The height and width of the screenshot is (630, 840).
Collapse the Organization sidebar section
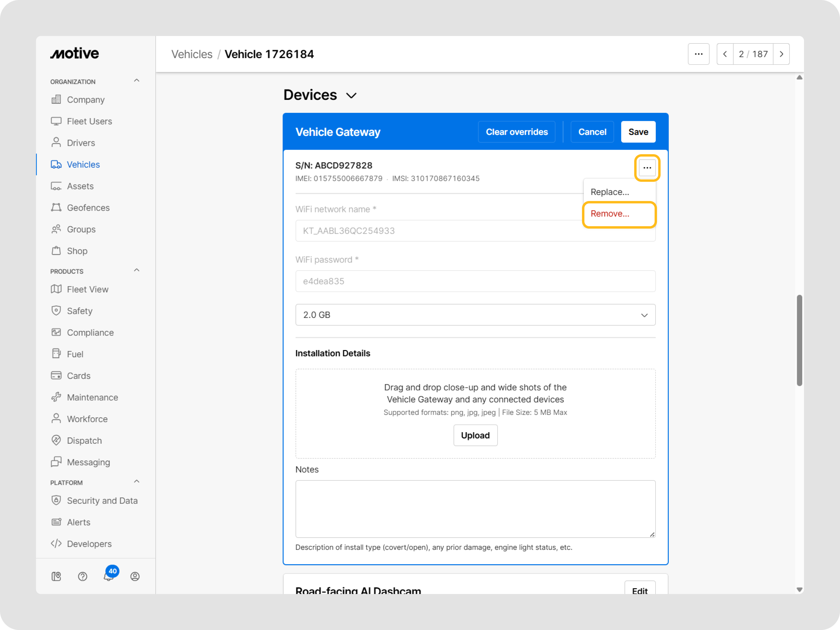[x=137, y=80]
